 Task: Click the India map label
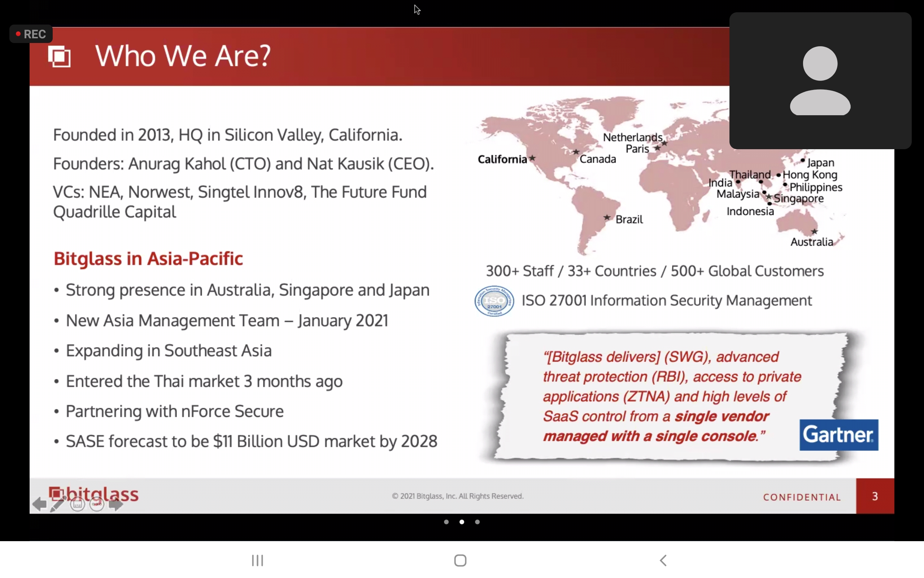[720, 183]
